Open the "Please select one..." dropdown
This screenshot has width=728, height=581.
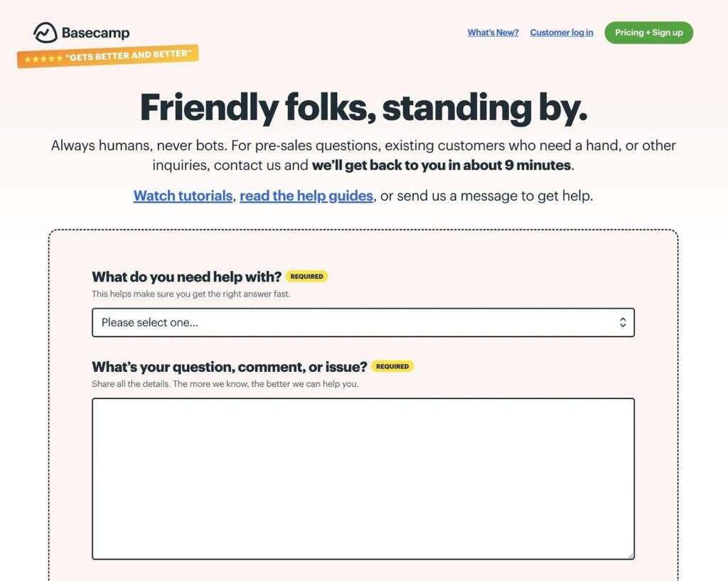pyautogui.click(x=355, y=322)
